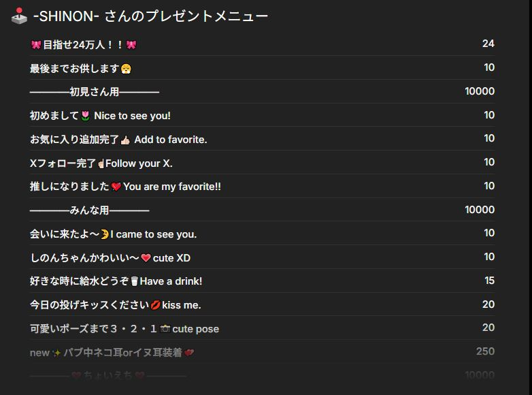The height and width of the screenshot is (395, 532).
Task: Click the crescent moon emoji before 'I came to see you.'
Action: point(104,234)
